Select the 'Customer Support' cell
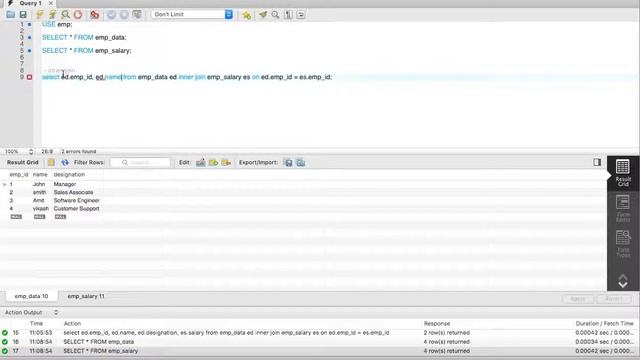 tap(76, 209)
